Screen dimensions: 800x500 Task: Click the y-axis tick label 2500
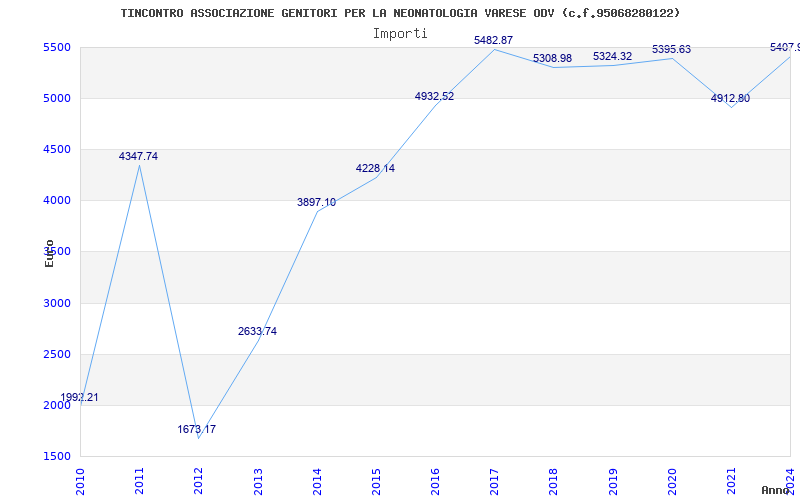[57, 354]
